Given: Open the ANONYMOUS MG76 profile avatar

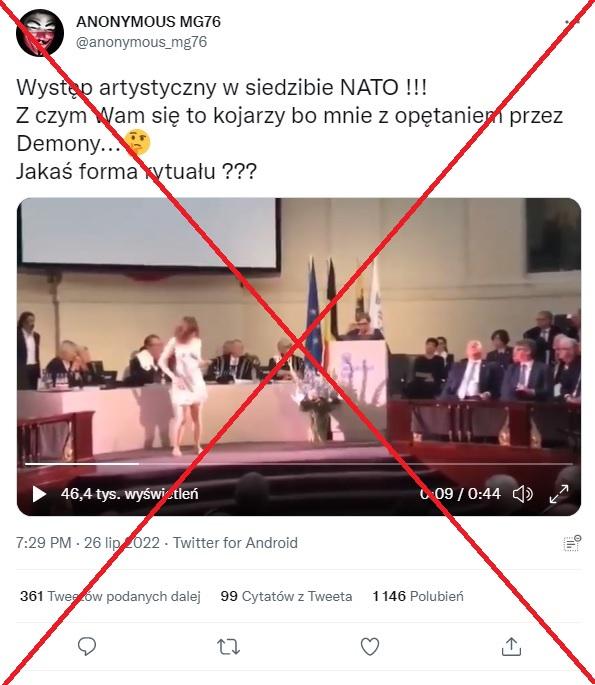Looking at the screenshot, I should coord(40,33).
